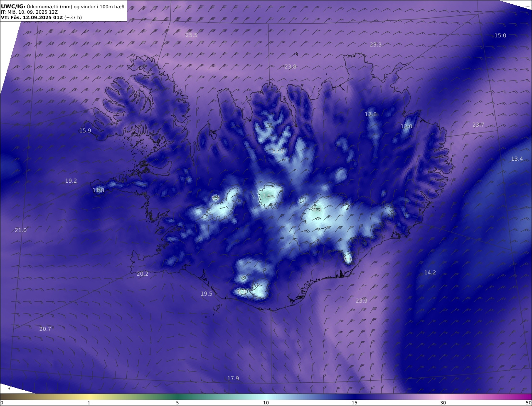Click the 17.9 value label
The height and width of the screenshot is (406, 532).
(233, 379)
